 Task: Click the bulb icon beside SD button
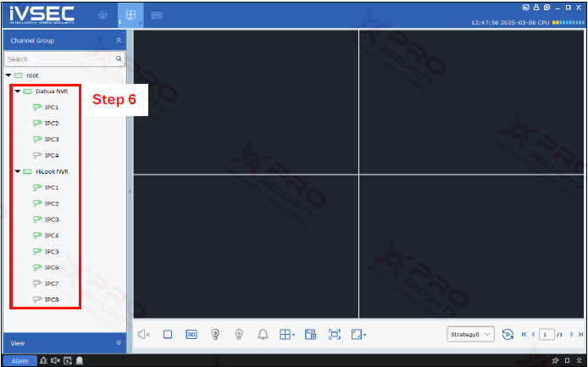coord(215,334)
